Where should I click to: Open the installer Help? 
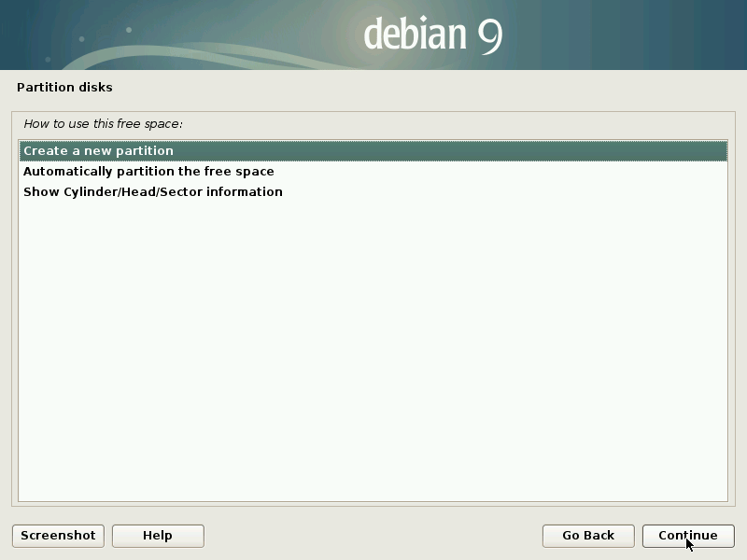[158, 536]
